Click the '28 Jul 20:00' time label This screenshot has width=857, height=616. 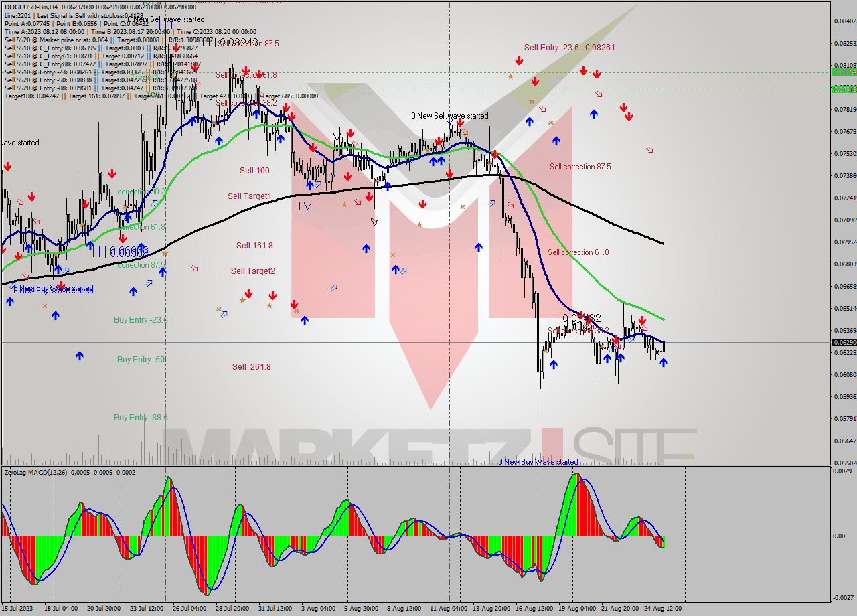pyautogui.click(x=232, y=609)
